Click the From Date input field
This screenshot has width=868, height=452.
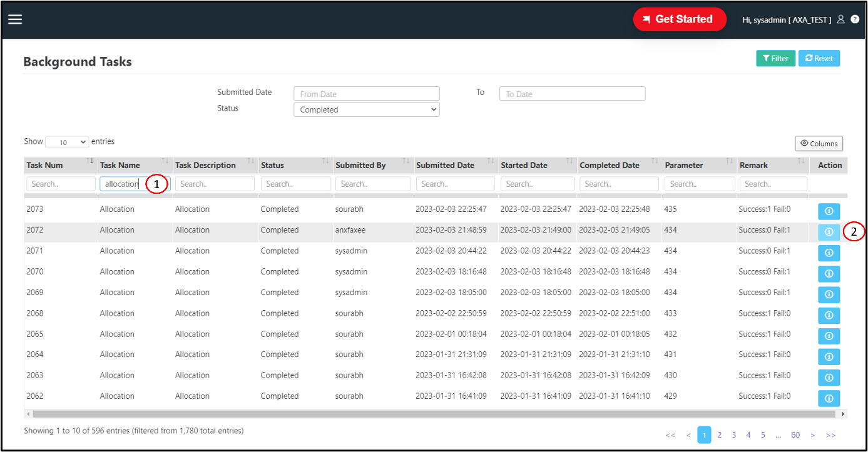[x=366, y=93]
